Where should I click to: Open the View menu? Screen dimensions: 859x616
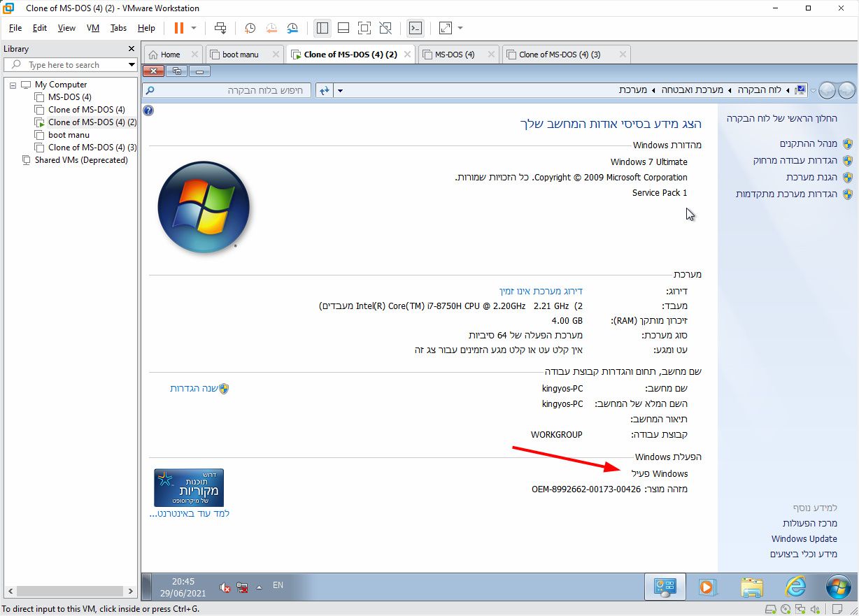(x=66, y=28)
